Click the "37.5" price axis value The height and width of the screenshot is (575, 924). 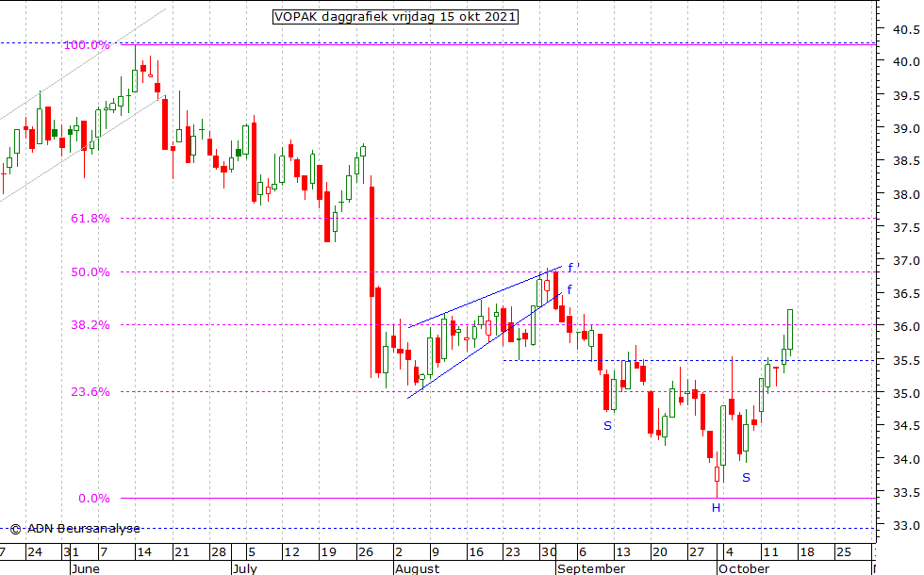(x=906, y=227)
